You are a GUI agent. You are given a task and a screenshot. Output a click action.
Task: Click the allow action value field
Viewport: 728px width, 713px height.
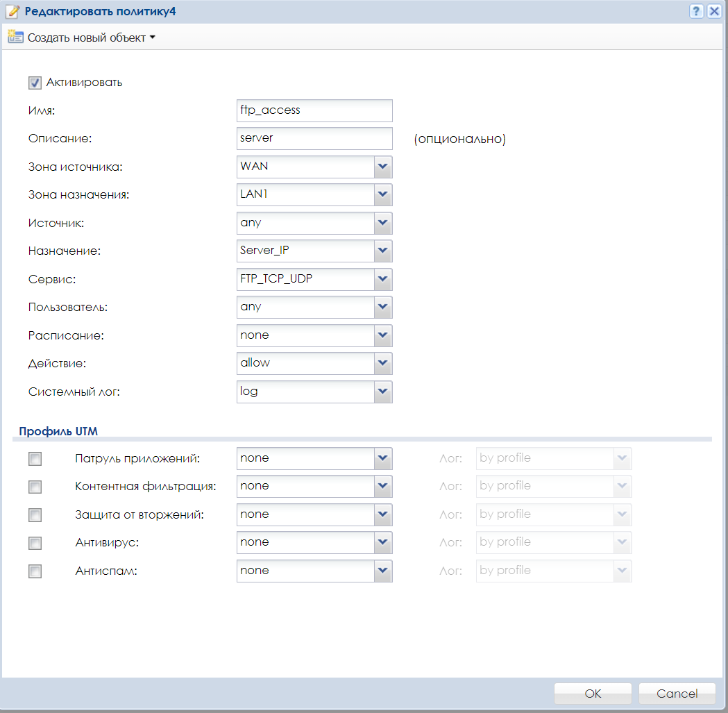pos(305,363)
